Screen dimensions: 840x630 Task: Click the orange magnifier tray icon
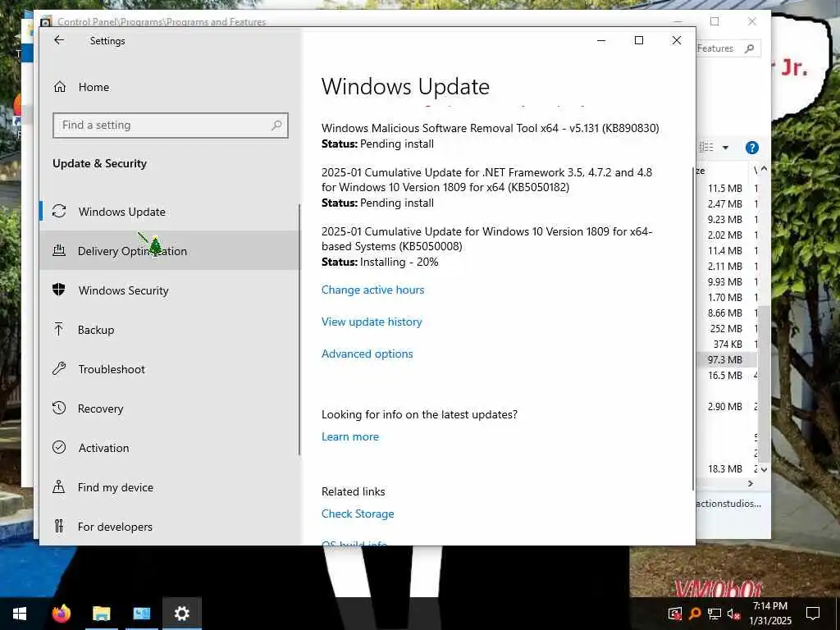point(695,614)
